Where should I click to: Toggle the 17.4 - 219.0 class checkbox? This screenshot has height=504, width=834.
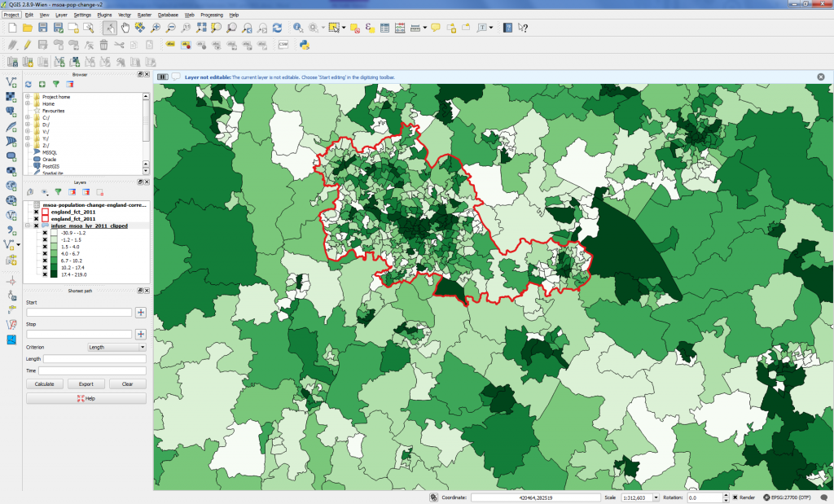45,274
